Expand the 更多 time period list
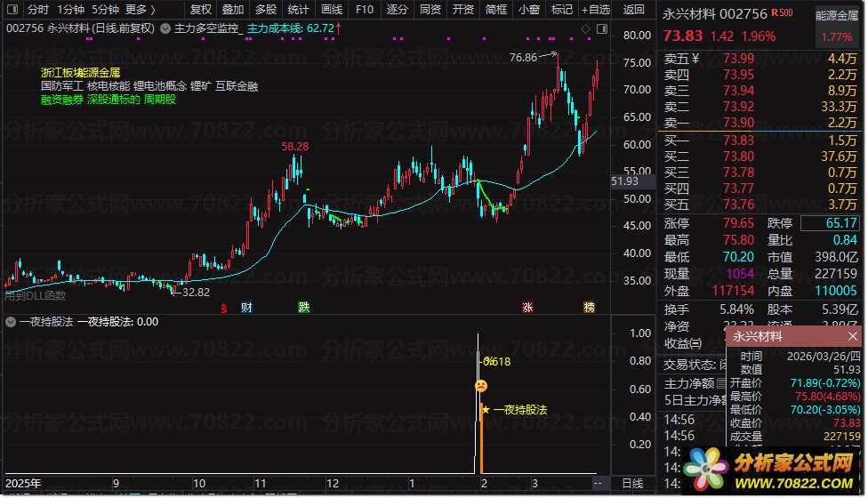Viewport: 868px width, 498px height. pyautogui.click(x=141, y=10)
